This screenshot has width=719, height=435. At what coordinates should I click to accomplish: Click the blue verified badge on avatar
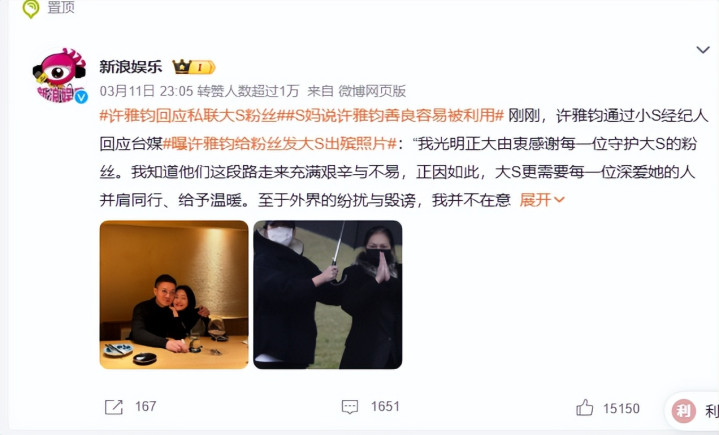[81, 97]
